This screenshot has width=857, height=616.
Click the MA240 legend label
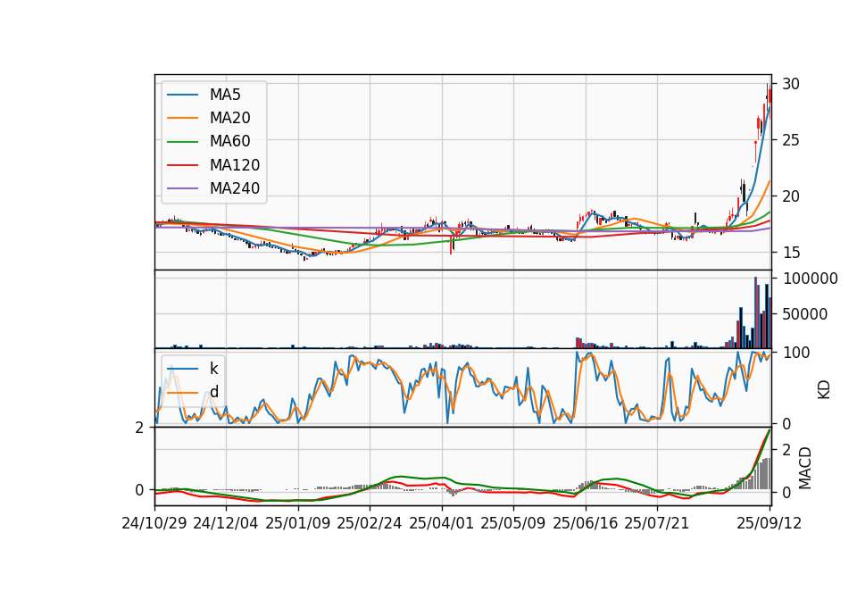point(235,188)
